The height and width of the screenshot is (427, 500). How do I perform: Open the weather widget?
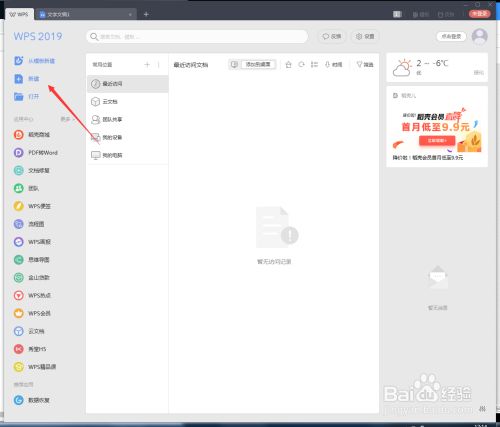437,68
